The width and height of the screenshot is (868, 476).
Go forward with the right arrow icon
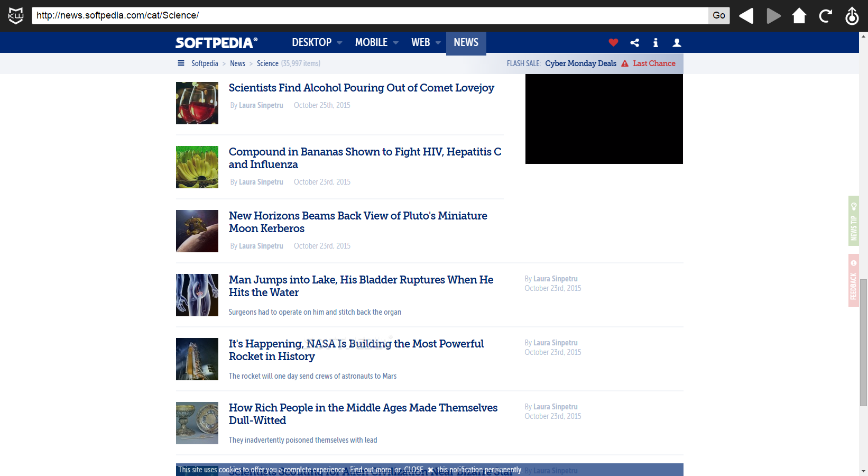pos(773,16)
